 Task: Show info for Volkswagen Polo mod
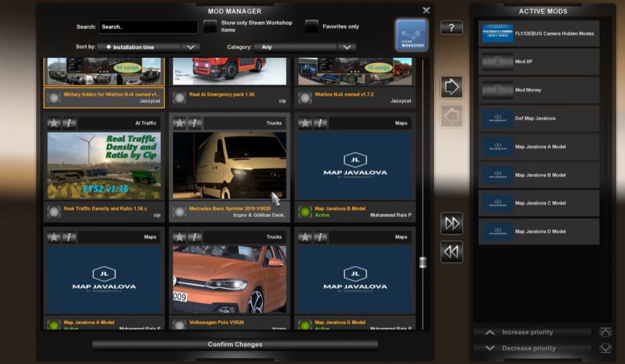click(x=195, y=237)
